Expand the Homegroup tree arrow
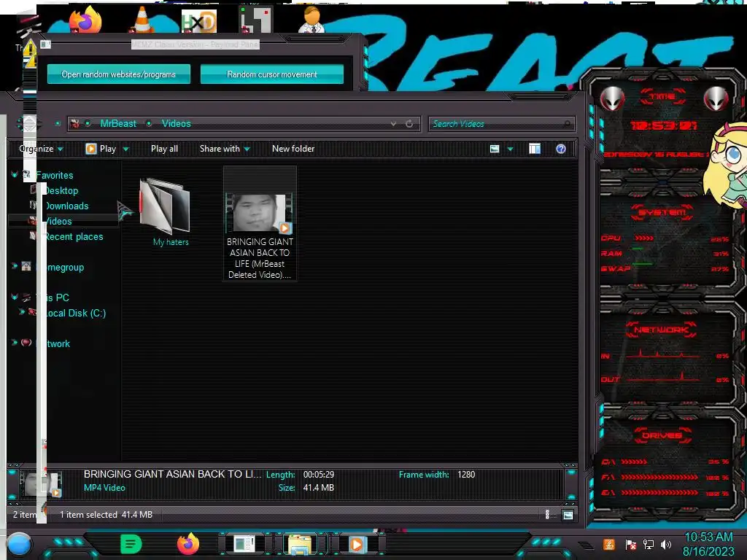Image resolution: width=747 pixels, height=560 pixels. 15,266
